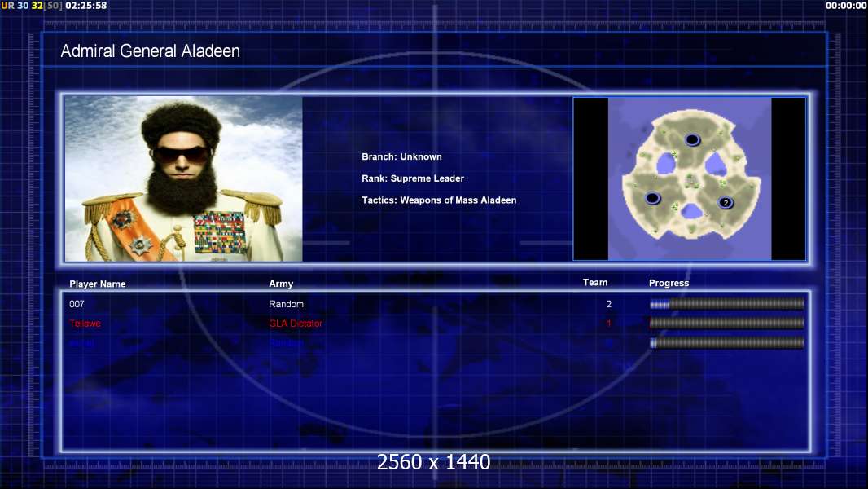This screenshot has width=868, height=489.
Task: Click the Random army entry for 007
Action: pyautogui.click(x=286, y=304)
